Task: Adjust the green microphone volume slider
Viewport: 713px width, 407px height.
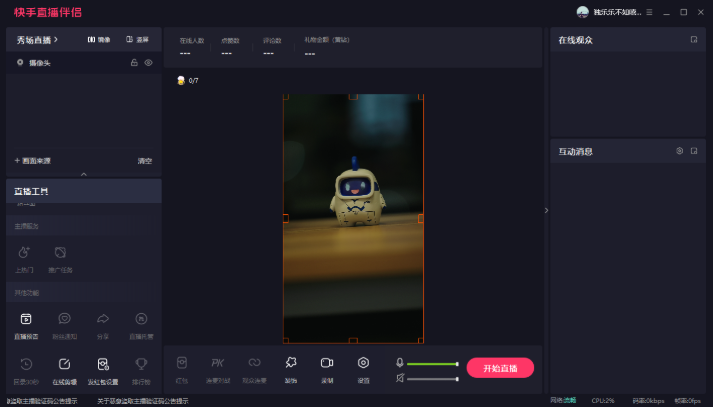Action: 432,364
